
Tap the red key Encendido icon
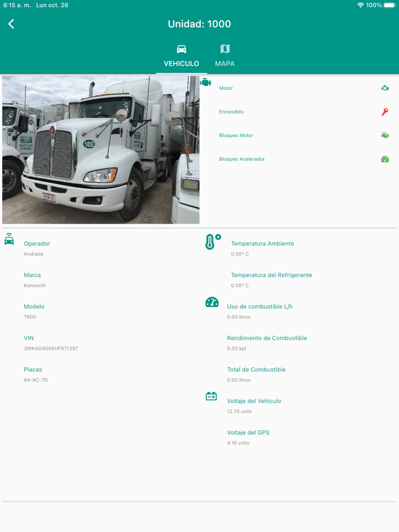tap(384, 112)
